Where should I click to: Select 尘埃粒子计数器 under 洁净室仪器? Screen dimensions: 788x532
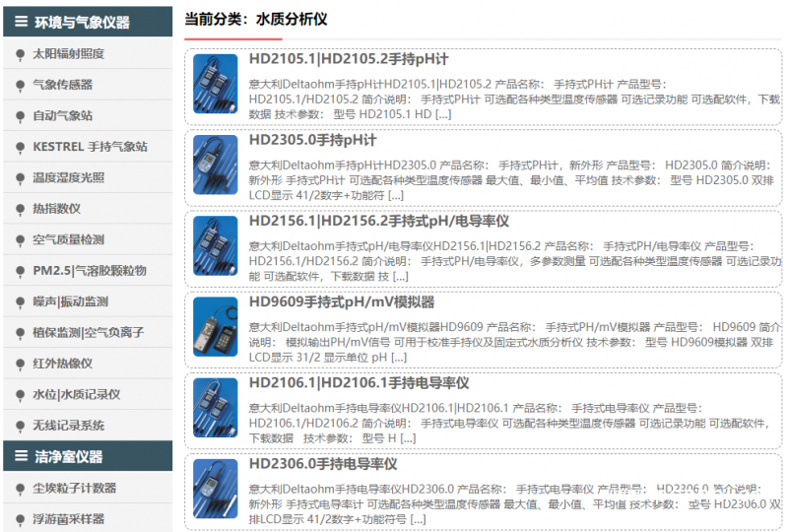(x=75, y=488)
